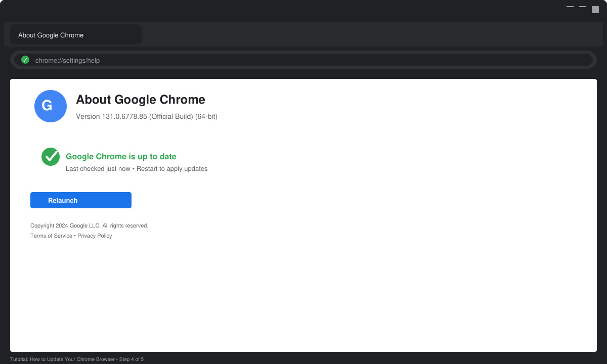Viewport: 607px width, 364px height.
Task: Open the Privacy Policy link
Action: [95, 236]
